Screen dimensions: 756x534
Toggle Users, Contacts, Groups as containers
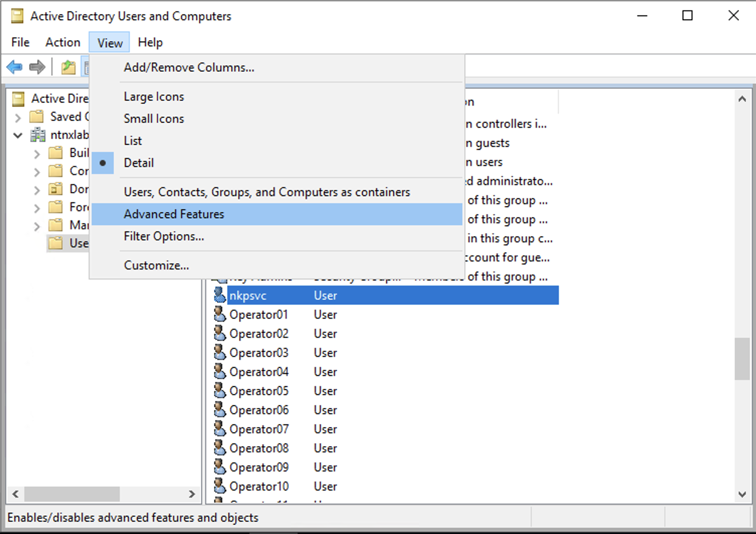pos(266,192)
